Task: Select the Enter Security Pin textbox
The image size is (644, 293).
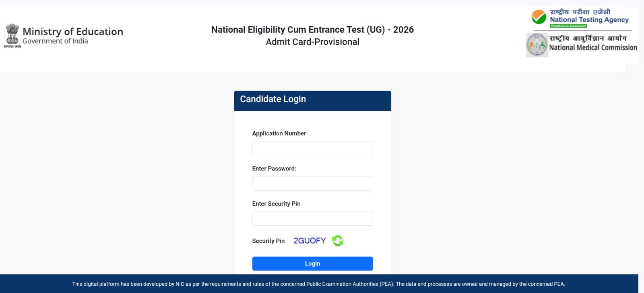Action: [x=312, y=218]
